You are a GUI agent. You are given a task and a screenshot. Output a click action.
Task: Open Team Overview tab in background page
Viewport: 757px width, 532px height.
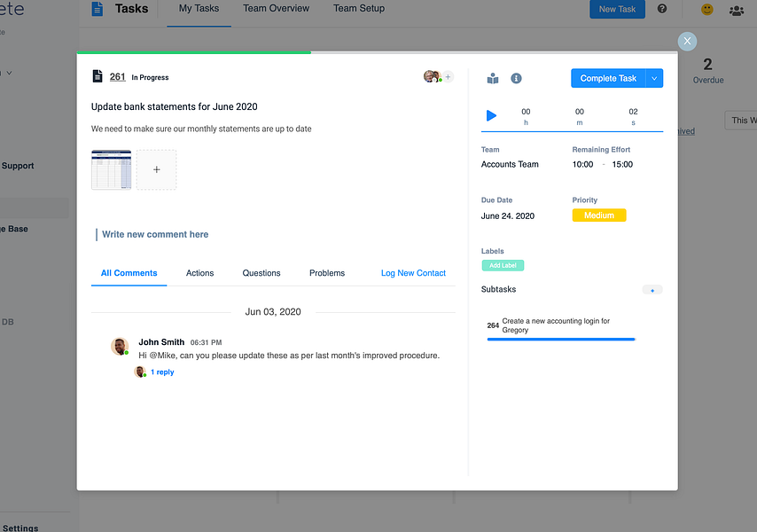[277, 9]
